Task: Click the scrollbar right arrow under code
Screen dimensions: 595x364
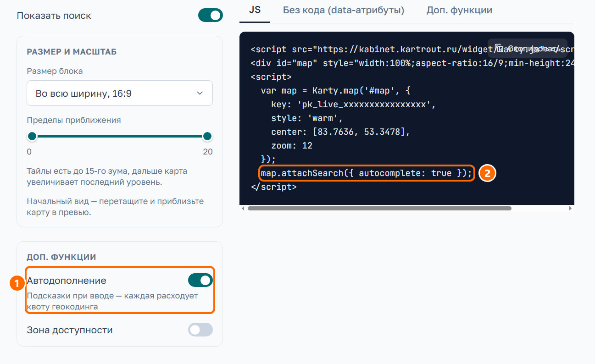Action: (x=570, y=208)
